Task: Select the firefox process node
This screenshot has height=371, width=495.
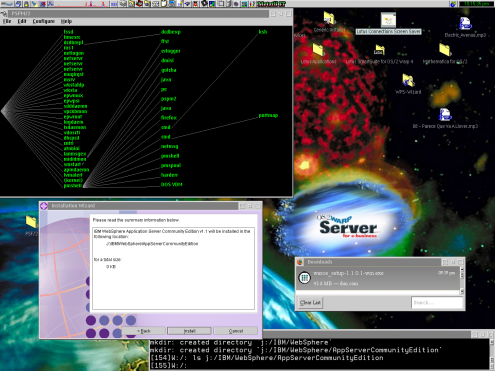Action: pyautogui.click(x=169, y=118)
